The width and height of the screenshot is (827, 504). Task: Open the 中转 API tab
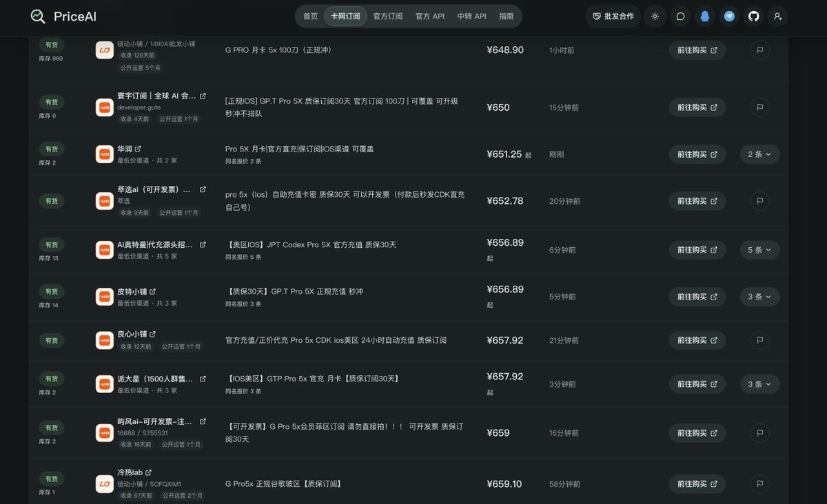pos(472,17)
